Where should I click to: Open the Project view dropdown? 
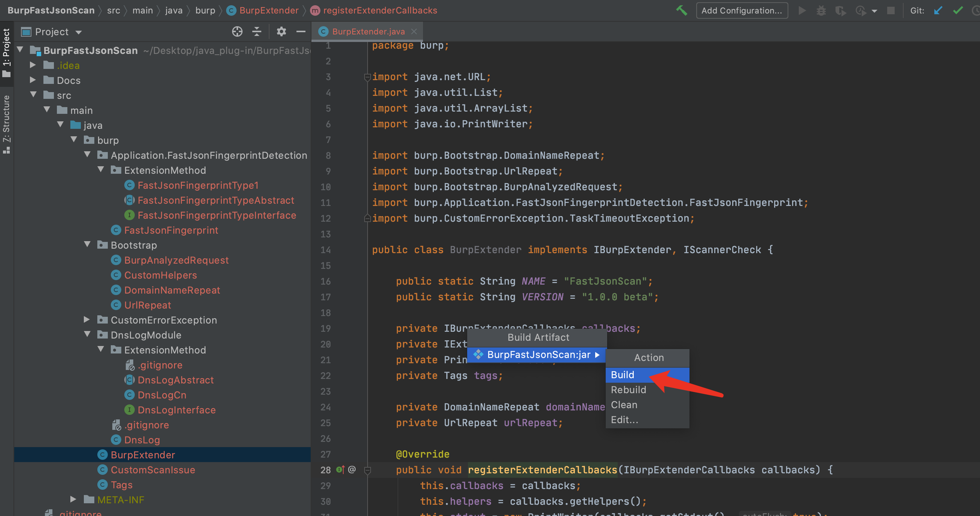(78, 32)
